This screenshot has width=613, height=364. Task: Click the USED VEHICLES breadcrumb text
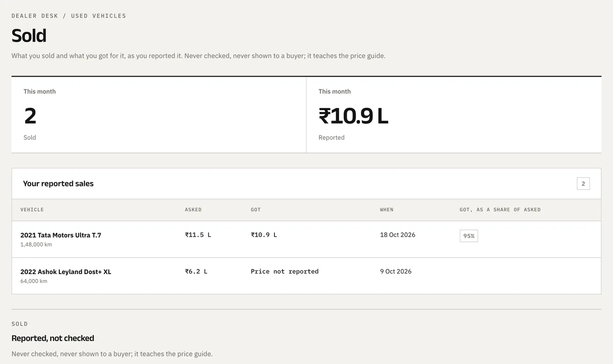99,16
